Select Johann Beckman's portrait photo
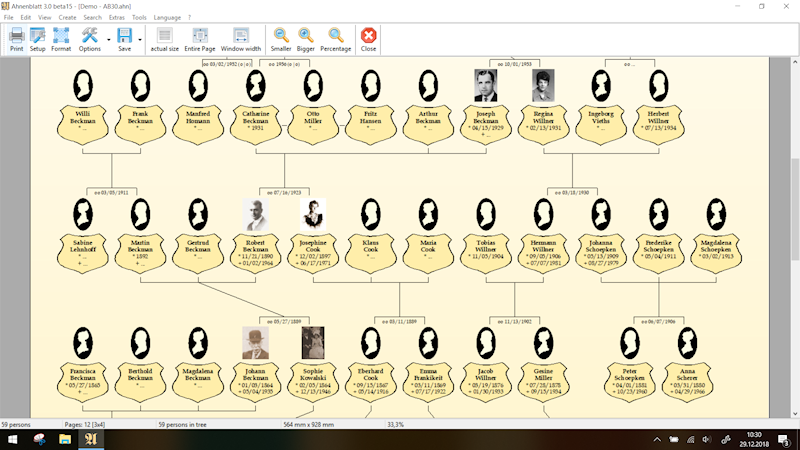The image size is (800, 450). coord(255,343)
